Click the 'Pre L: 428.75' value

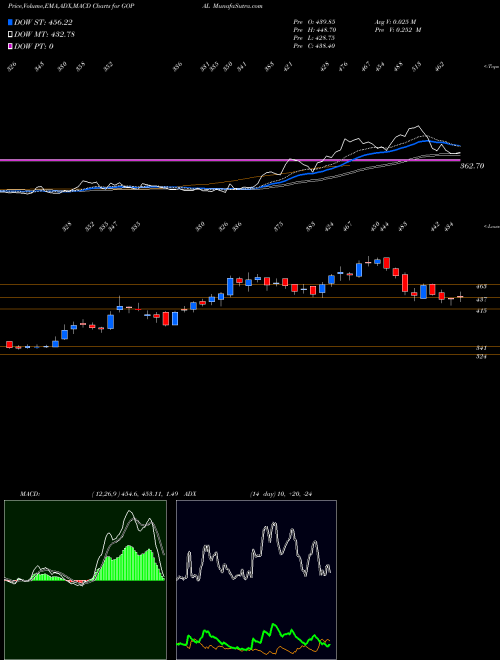tap(314, 38)
